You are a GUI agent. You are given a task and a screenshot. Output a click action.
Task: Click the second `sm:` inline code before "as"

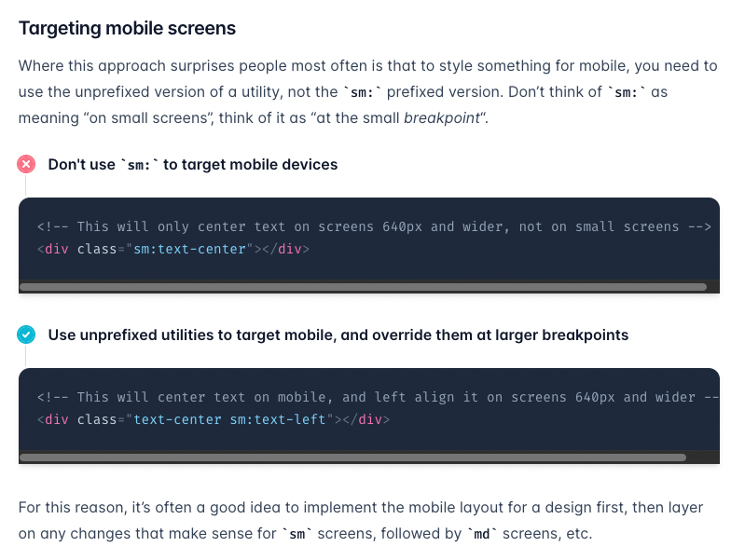coord(627,92)
